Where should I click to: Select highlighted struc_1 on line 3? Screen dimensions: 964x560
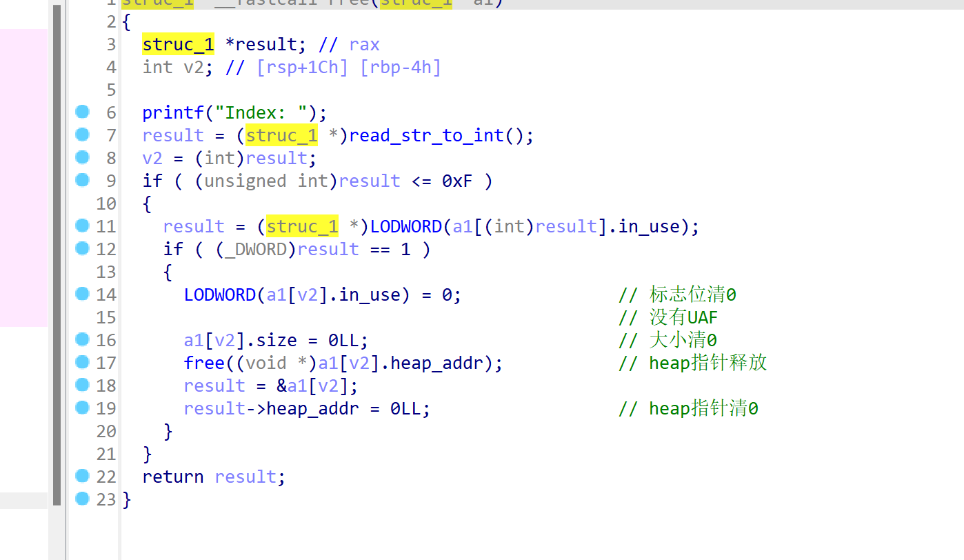(179, 45)
